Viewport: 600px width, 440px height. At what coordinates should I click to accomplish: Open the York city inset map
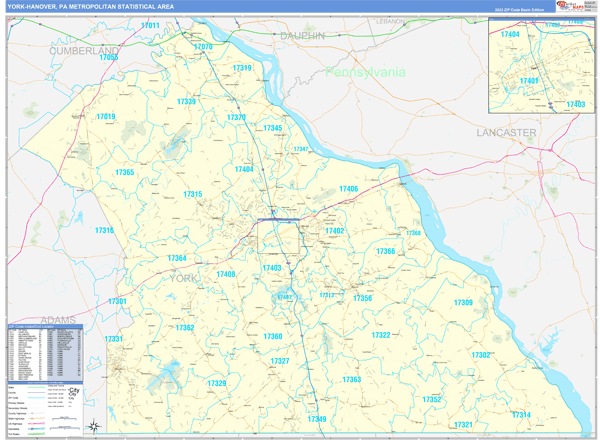541,66
